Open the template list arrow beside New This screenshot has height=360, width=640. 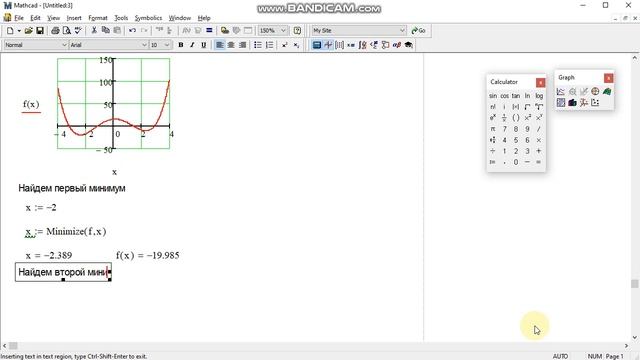(19, 31)
